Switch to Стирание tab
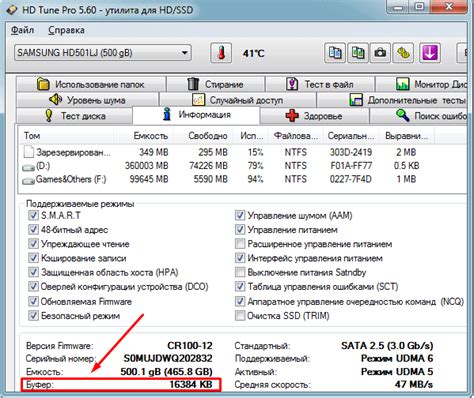This screenshot has height=398, width=474. pos(215,84)
